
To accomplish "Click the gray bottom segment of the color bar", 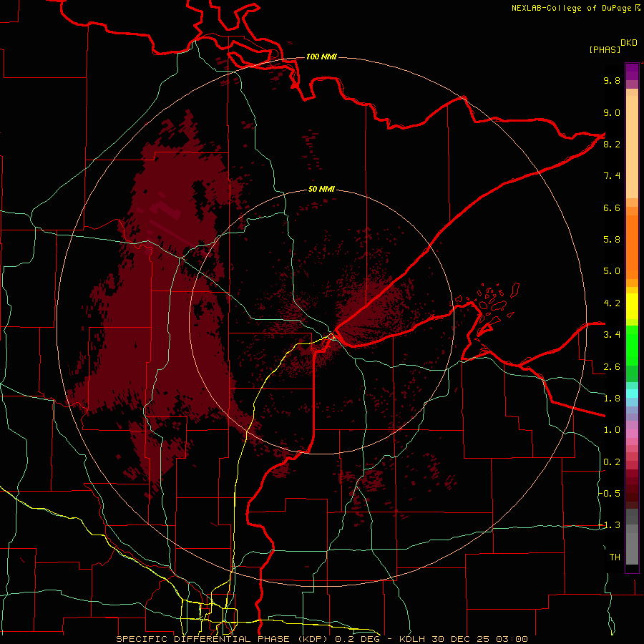I will click(x=632, y=546).
